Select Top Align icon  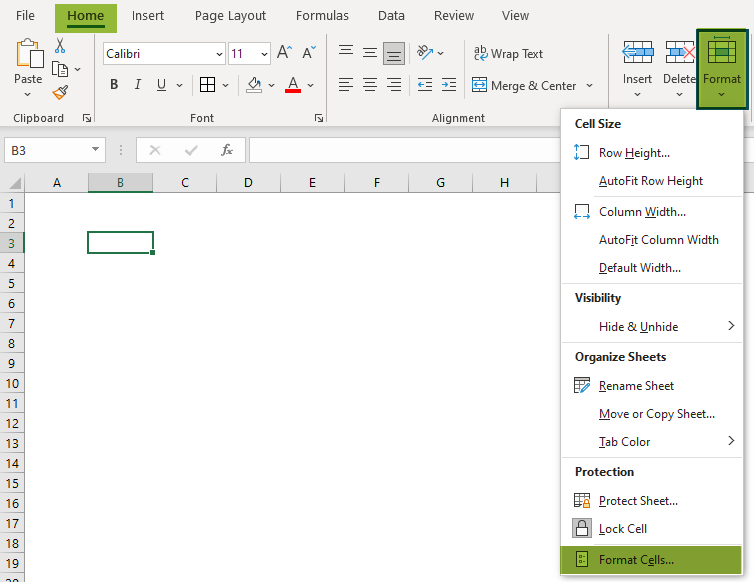click(346, 52)
